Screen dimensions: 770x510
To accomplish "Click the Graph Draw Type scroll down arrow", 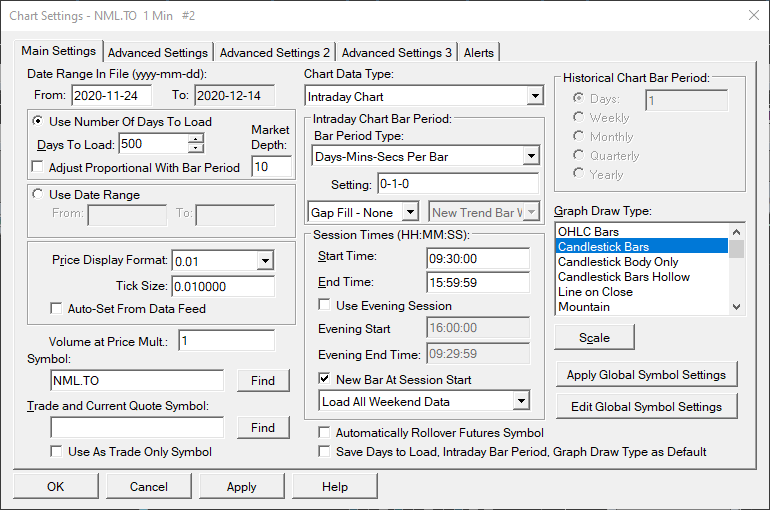I will coord(736,307).
